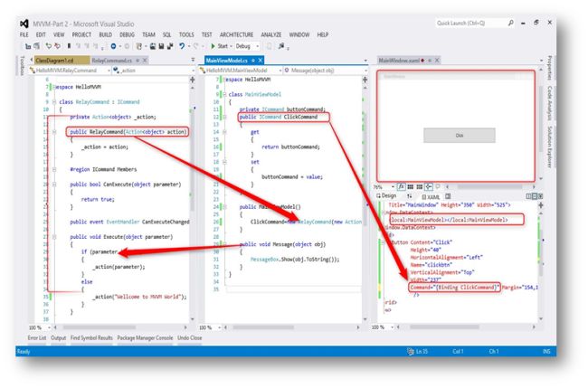Image resolution: width=588 pixels, height=388 pixels.
Task: Open the _action member dropdown
Action: click(154, 71)
